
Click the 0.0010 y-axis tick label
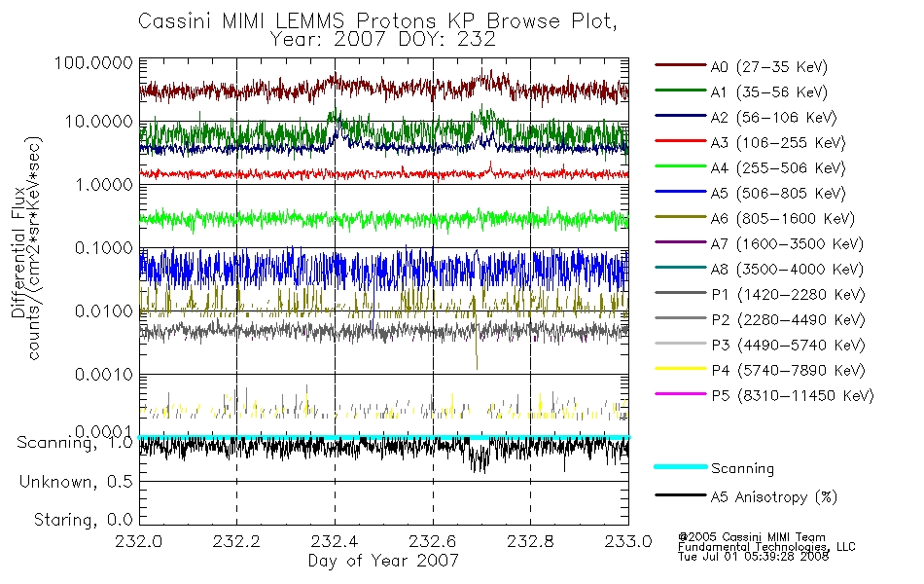click(x=104, y=375)
